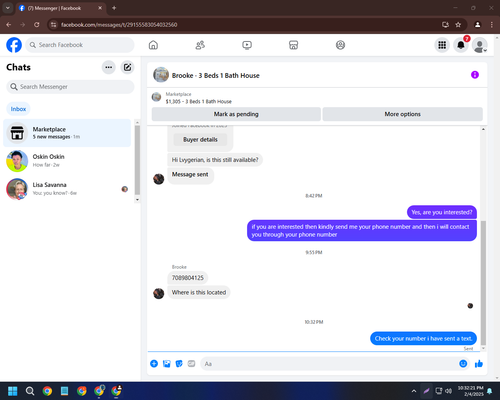Click Mark as pending button
The width and height of the screenshot is (500, 400).
(236, 114)
